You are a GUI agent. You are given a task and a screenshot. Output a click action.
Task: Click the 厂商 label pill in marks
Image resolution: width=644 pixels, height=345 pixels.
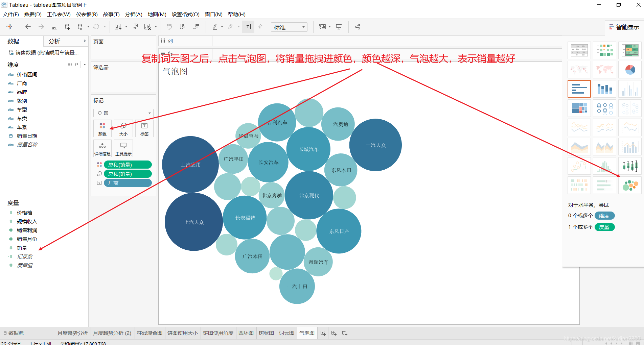(128, 183)
